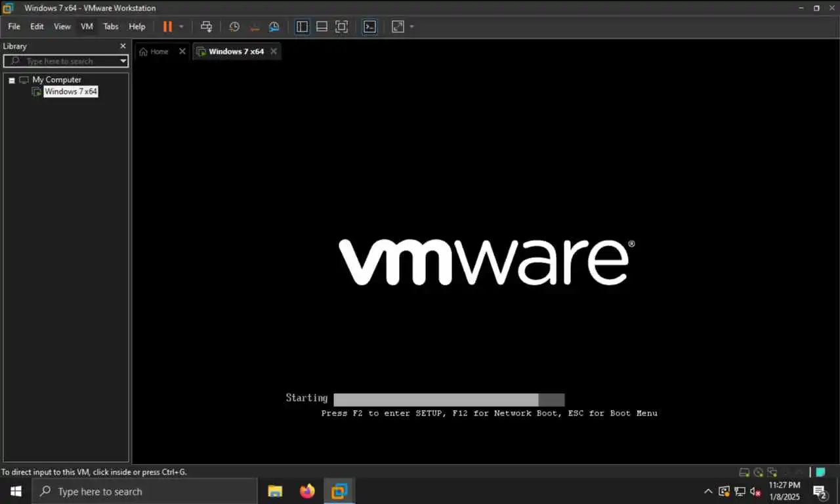Close the Windows 7 x64 tab
This screenshot has height=504, width=840.
pyautogui.click(x=274, y=51)
